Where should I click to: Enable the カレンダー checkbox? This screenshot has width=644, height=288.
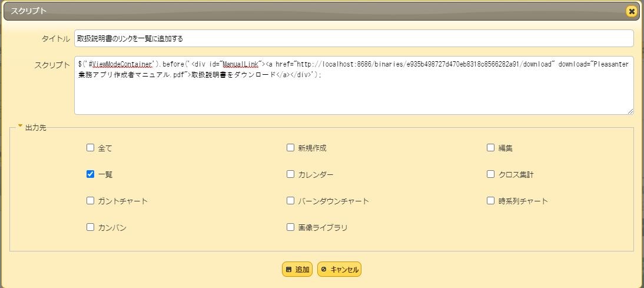pos(290,174)
